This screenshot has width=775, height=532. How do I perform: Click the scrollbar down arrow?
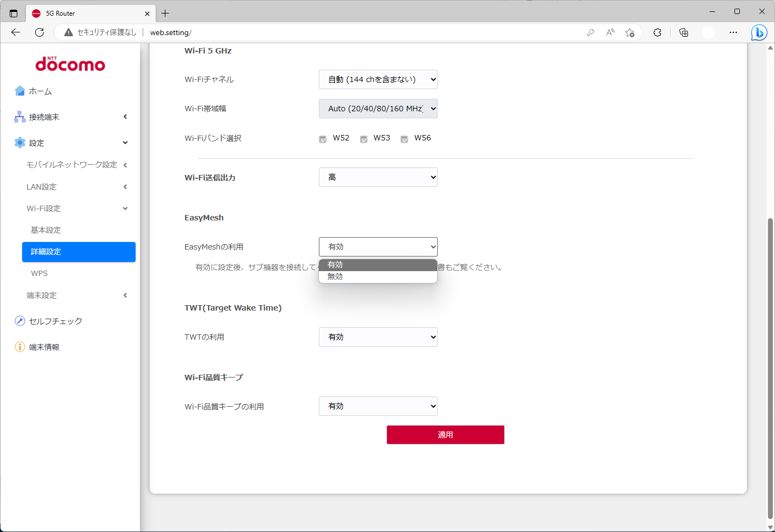(770, 527)
